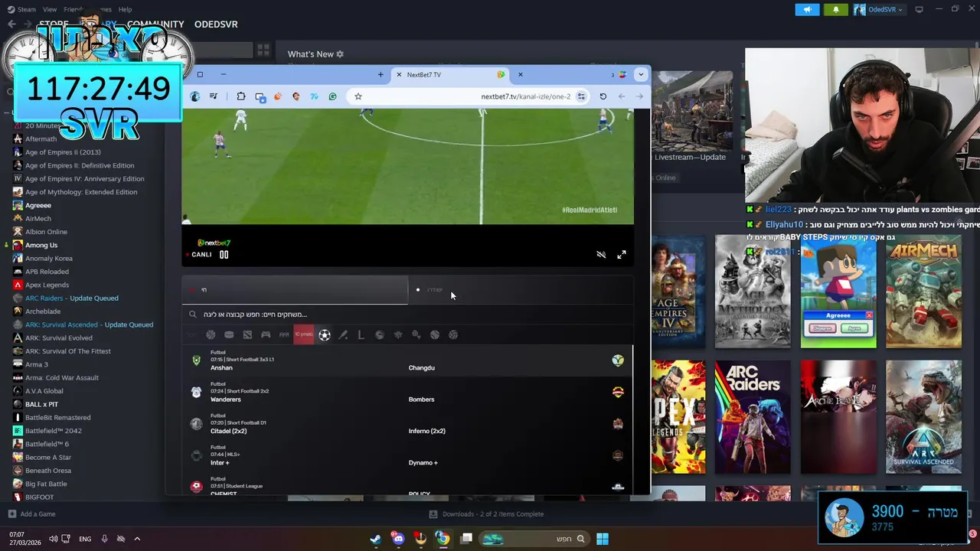This screenshot has height=551, width=980.
Task: Open the Grammarly extension icon
Action: coord(332,96)
